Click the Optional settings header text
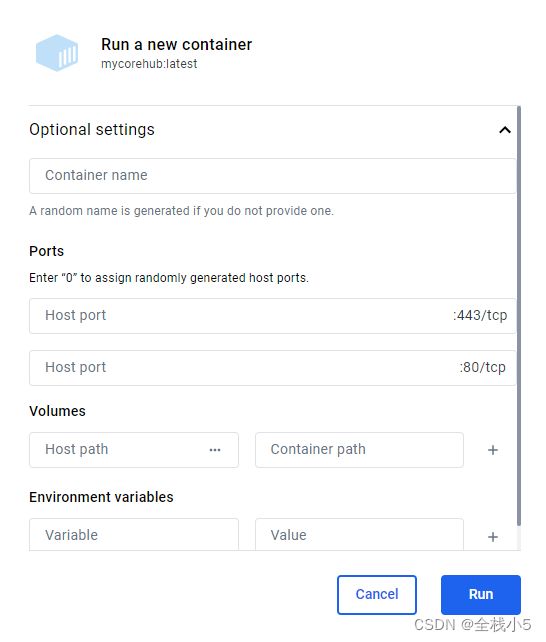 point(92,129)
